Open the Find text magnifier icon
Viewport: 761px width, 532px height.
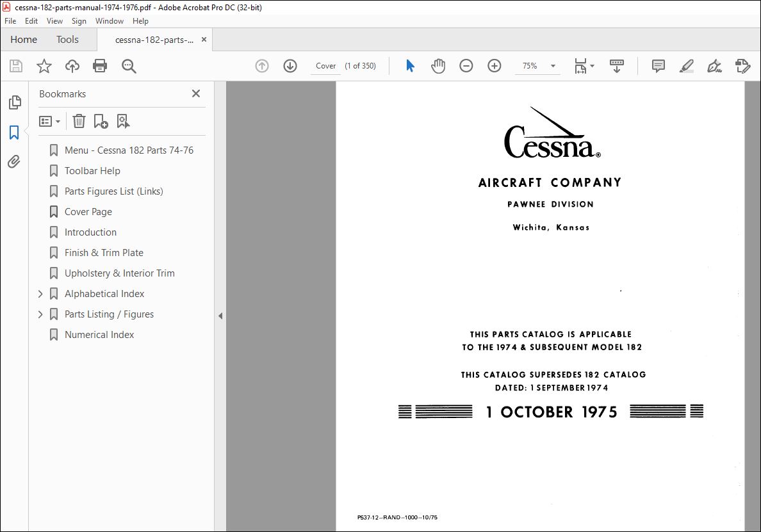click(x=129, y=66)
